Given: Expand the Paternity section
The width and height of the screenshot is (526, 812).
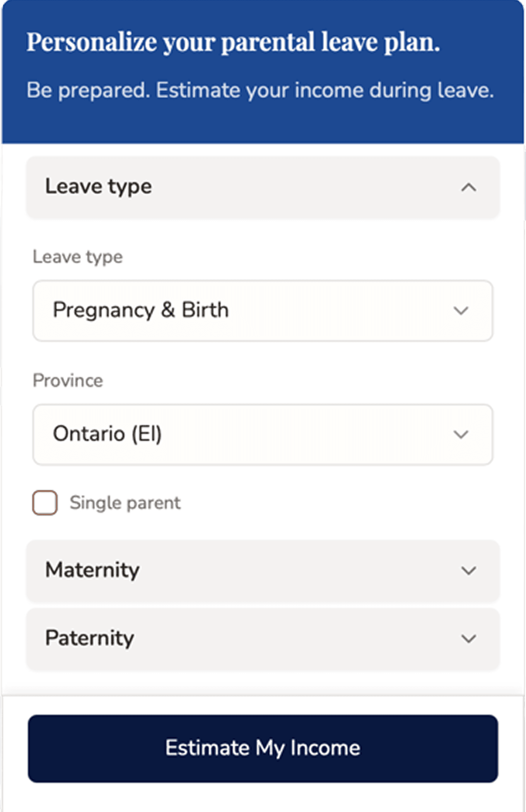Looking at the screenshot, I should 262,639.
